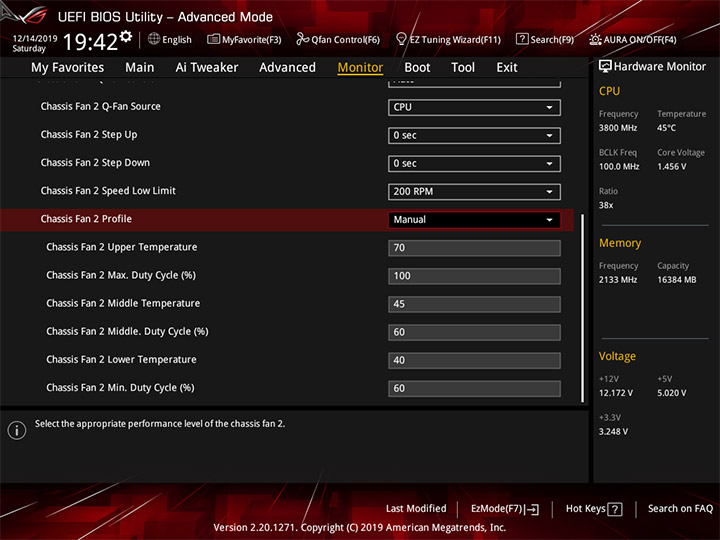Image resolution: width=720 pixels, height=540 pixels.
Task: Click EZ Tuning Wizard(F11) label
Action: (455, 40)
